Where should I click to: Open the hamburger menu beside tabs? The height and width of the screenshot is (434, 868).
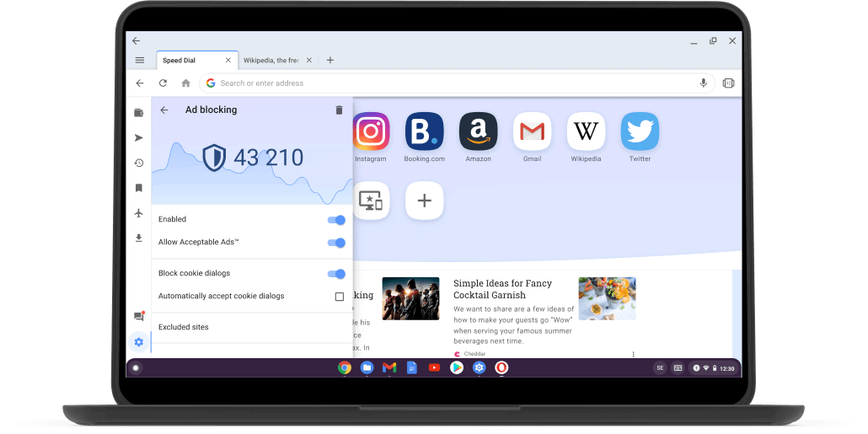click(140, 60)
